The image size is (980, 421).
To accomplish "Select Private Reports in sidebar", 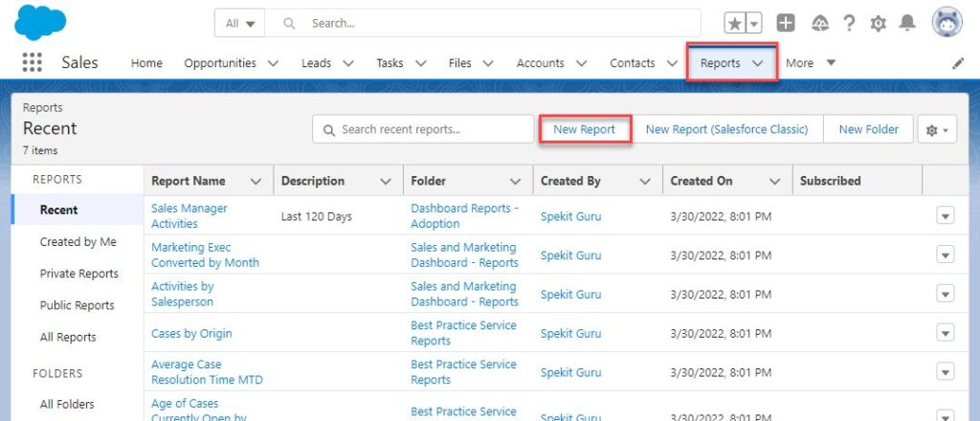I will (78, 274).
